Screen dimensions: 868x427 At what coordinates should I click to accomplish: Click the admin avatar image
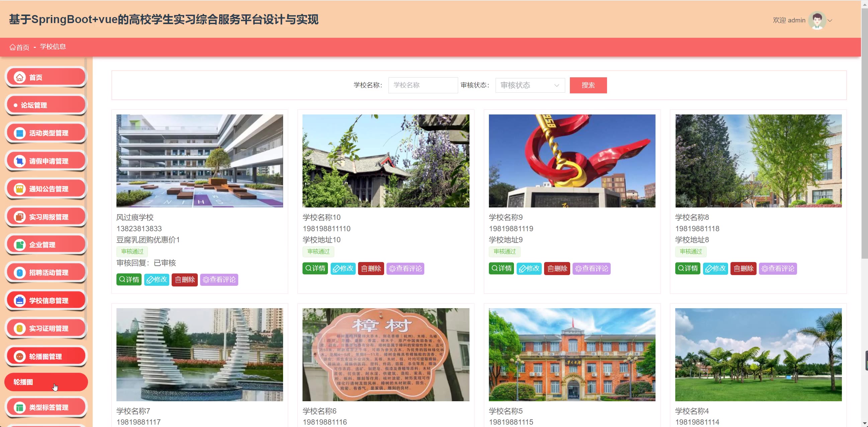click(x=817, y=20)
